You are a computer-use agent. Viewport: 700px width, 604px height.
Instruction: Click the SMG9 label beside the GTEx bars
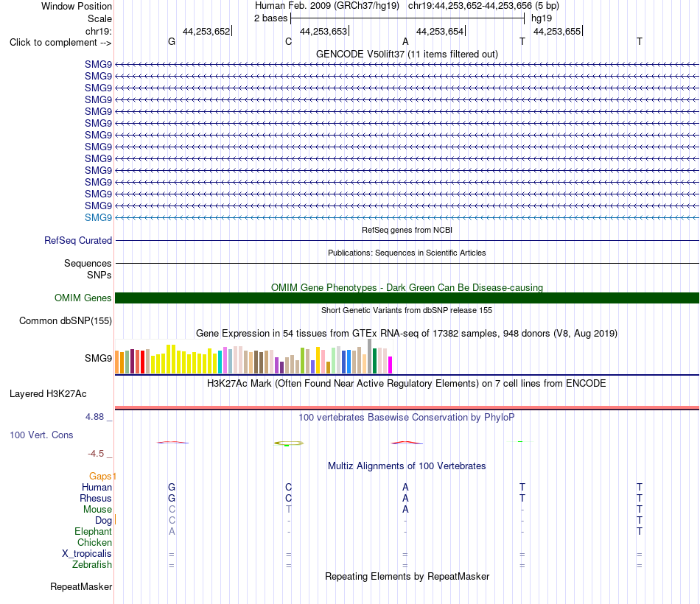98,358
